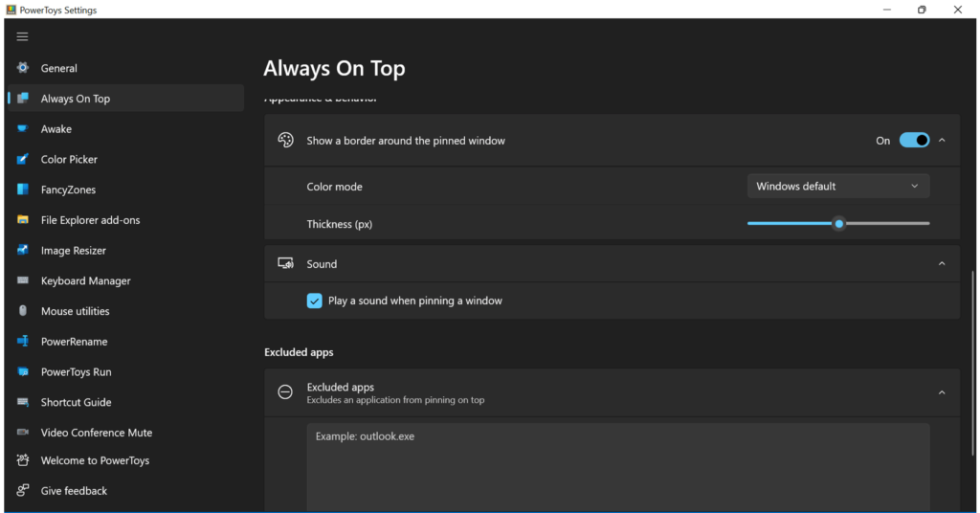
Task: Open the Welcome to PowerToys page
Action: tap(125, 460)
